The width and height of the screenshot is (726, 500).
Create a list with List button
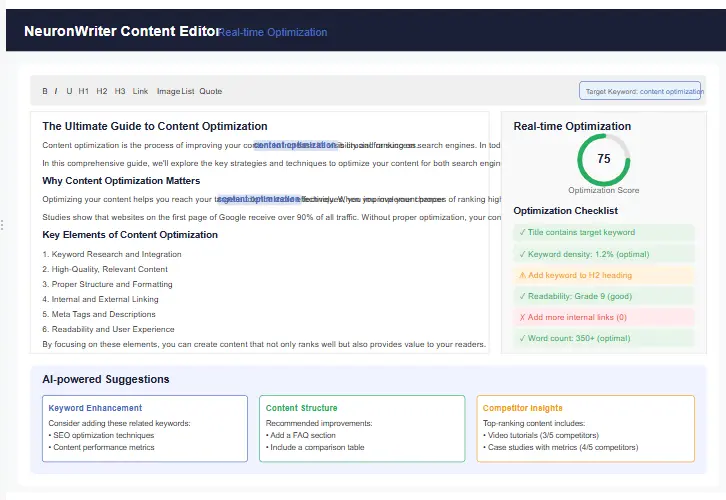188,91
